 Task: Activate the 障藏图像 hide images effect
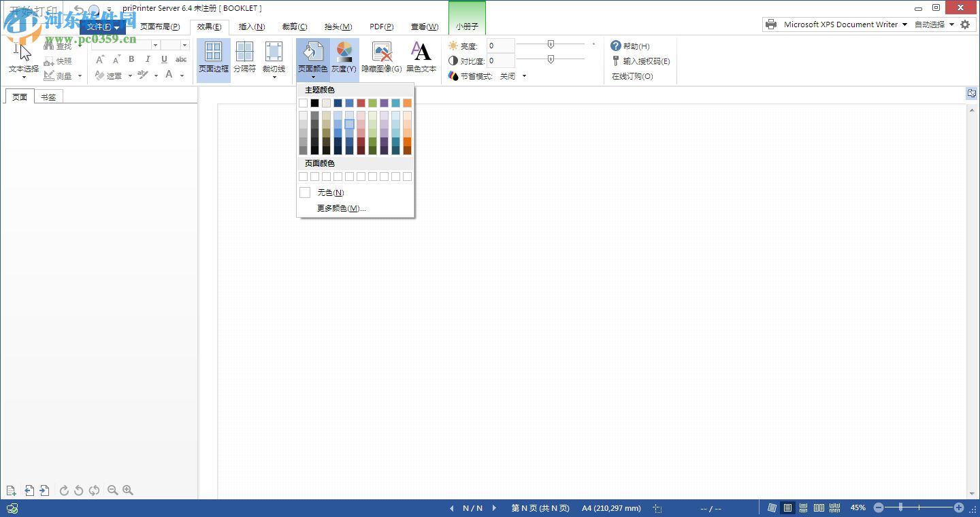click(x=382, y=58)
